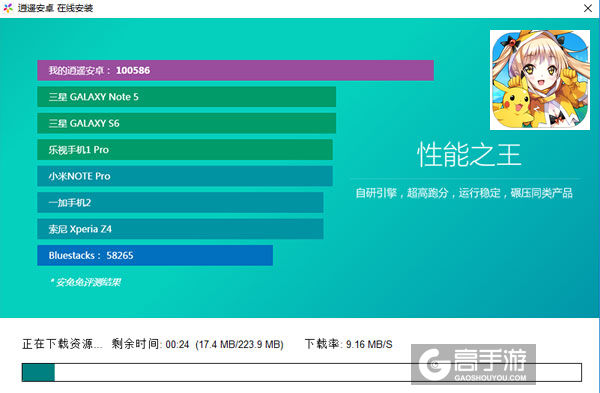Screen dimensions: 600x393
Task: Click the purple bar showing 100586
Action: point(235,70)
